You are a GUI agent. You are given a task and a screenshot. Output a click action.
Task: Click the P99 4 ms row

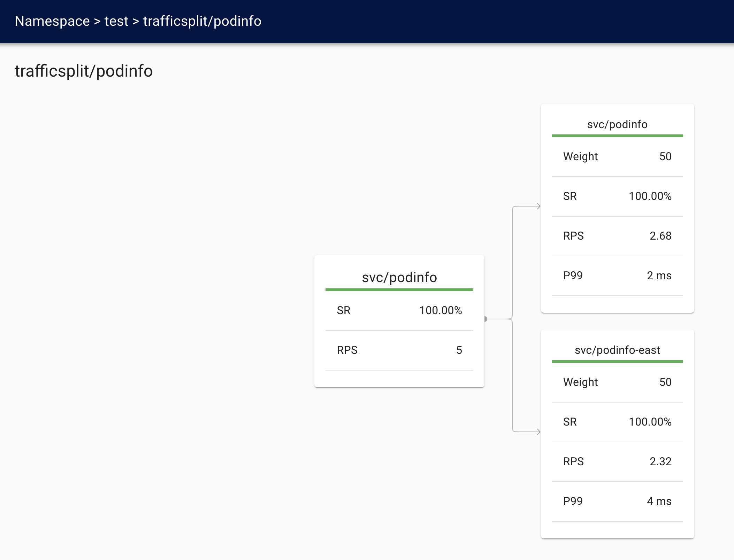pos(617,501)
